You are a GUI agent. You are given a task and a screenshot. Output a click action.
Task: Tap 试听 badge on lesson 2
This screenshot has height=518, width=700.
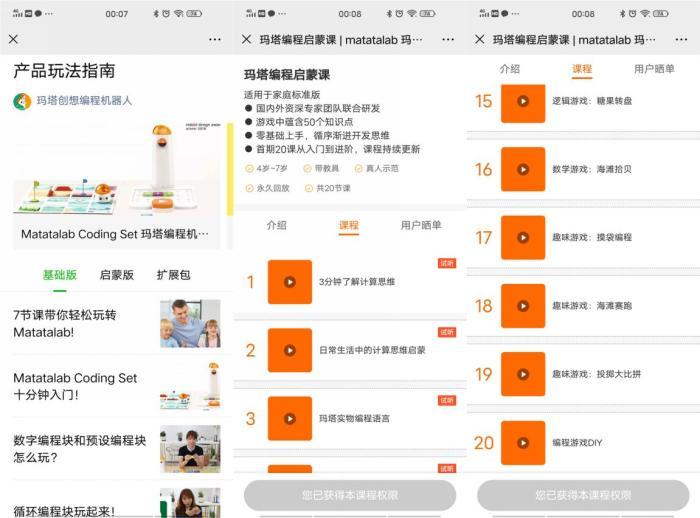(x=447, y=332)
